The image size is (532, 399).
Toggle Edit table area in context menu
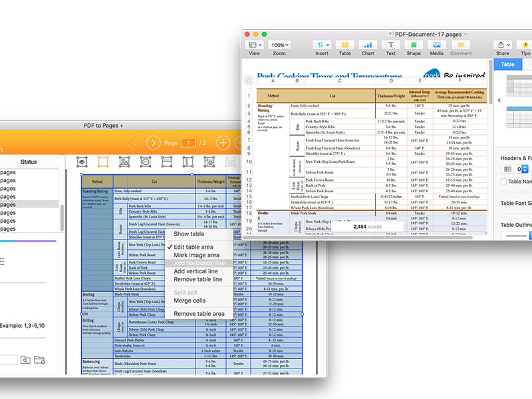[194, 247]
